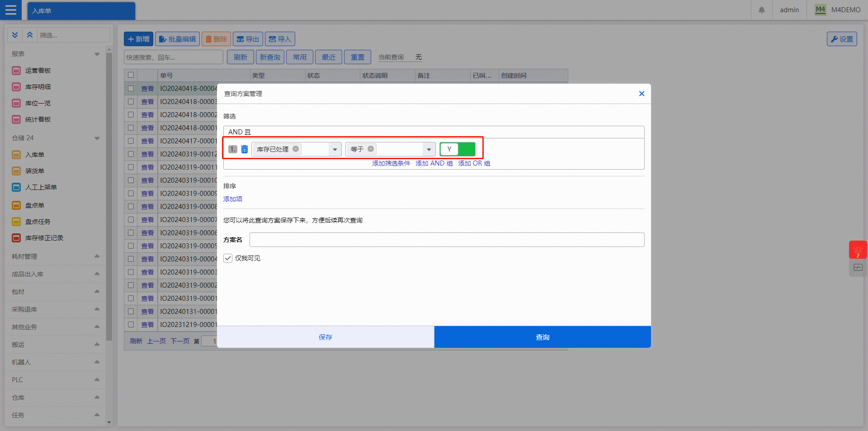Expand all menu groups with double-up arrows
Image resolution: width=868 pixels, height=431 pixels.
coord(30,35)
